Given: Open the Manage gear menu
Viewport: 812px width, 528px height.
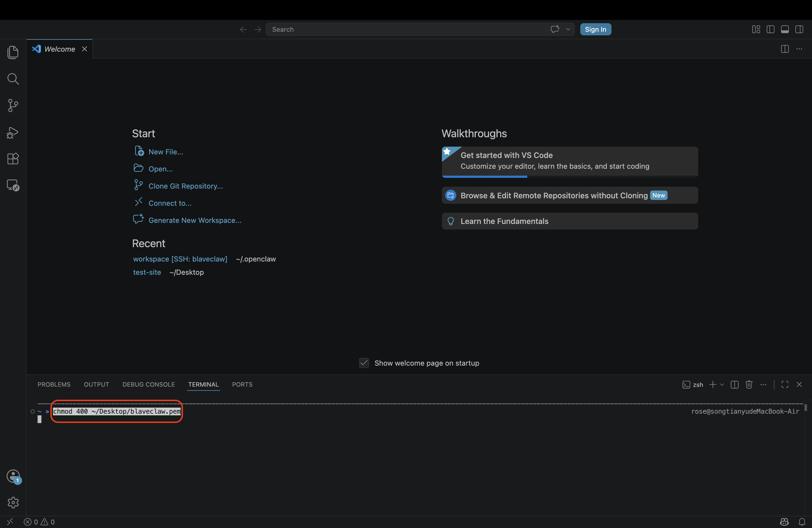Looking at the screenshot, I should (x=13, y=502).
